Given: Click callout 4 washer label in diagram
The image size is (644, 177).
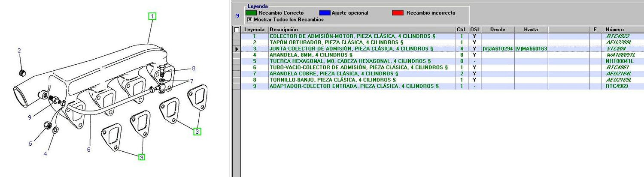Looking at the screenshot, I should point(45,153).
